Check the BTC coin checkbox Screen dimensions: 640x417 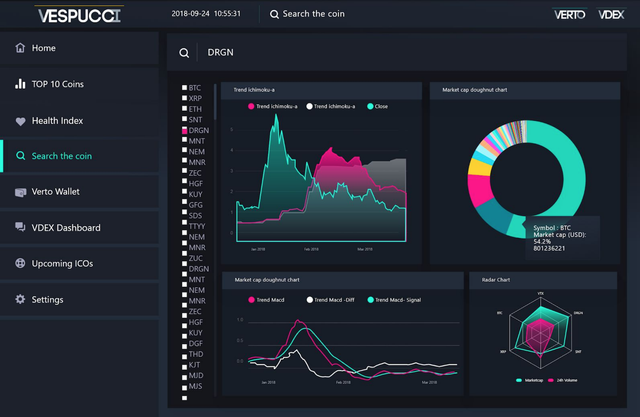(x=184, y=87)
